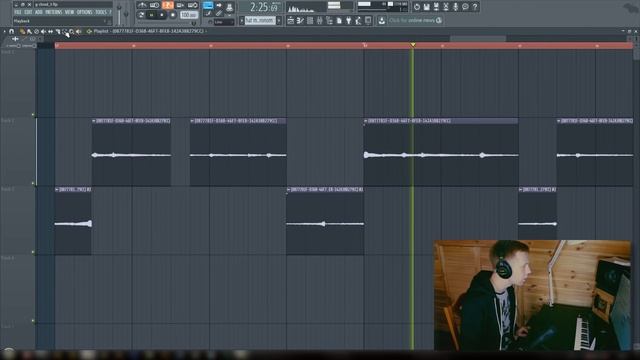This screenshot has width=640, height=360.
Task: Open the TOOLS menu
Action: pyautogui.click(x=100, y=12)
